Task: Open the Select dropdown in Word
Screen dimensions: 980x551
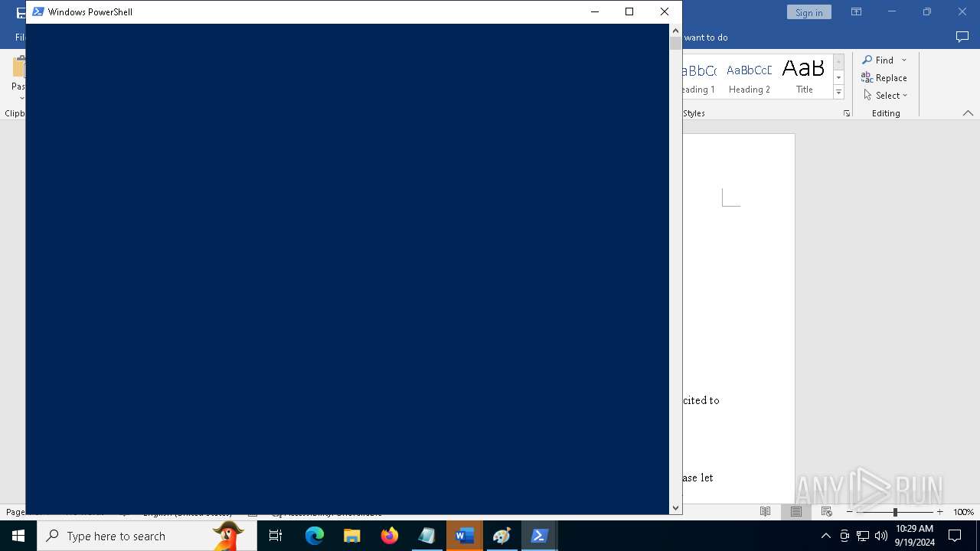Action: (886, 95)
